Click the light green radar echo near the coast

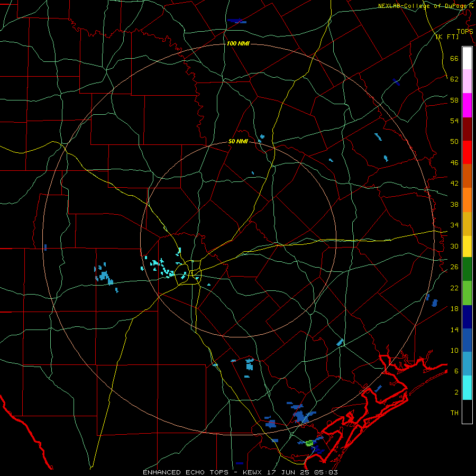pos(309,443)
